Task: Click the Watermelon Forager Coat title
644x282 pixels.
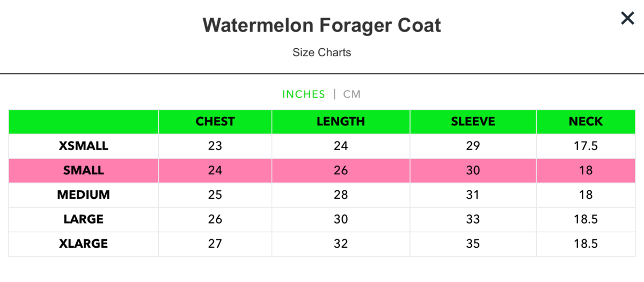Action: (322, 25)
